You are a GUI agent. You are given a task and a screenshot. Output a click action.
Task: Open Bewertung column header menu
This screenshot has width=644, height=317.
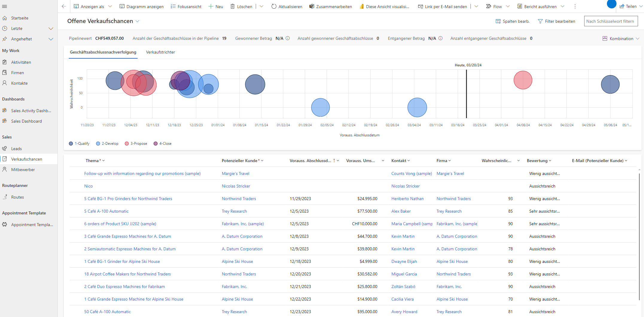[539, 161]
